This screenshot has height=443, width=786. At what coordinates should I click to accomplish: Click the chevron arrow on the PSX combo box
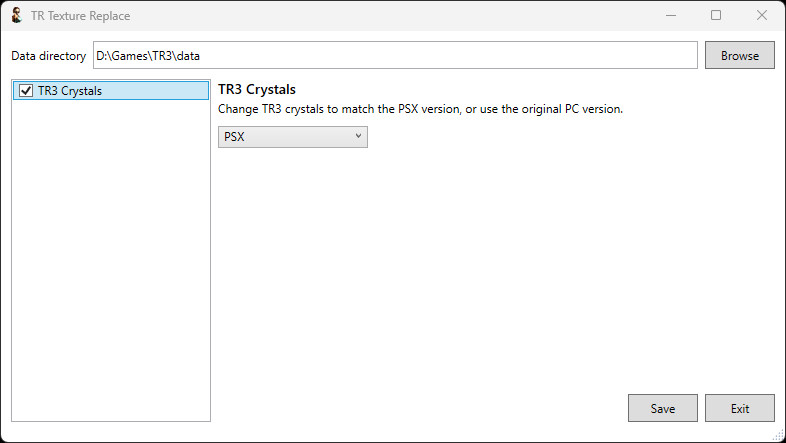coord(358,137)
